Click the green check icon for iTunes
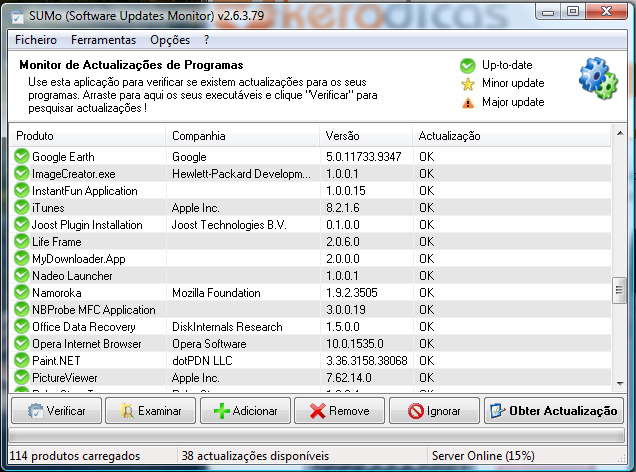Viewport: 636px width, 472px height. click(x=21, y=208)
